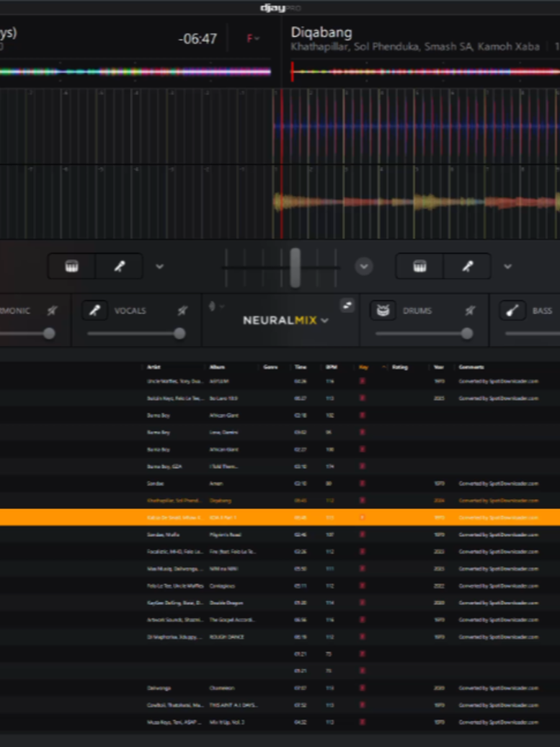This screenshot has height=747, width=560.
Task: Open the key F dropdown on left deck
Action: (x=252, y=39)
